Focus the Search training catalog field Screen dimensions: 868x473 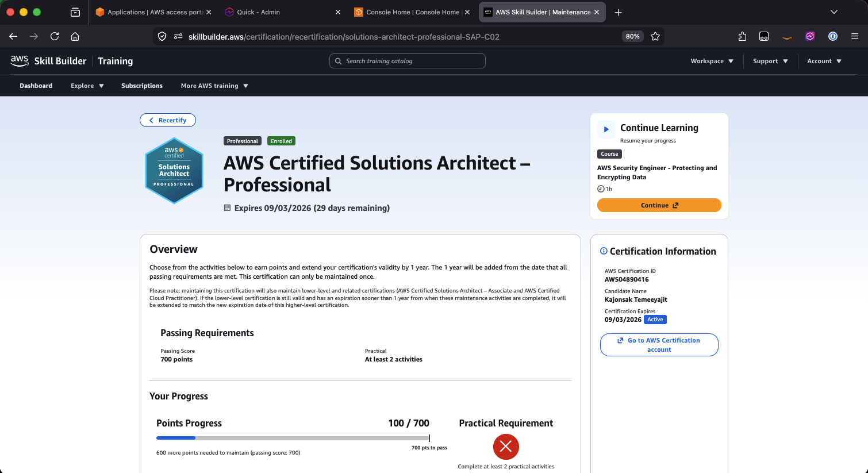pyautogui.click(x=408, y=61)
